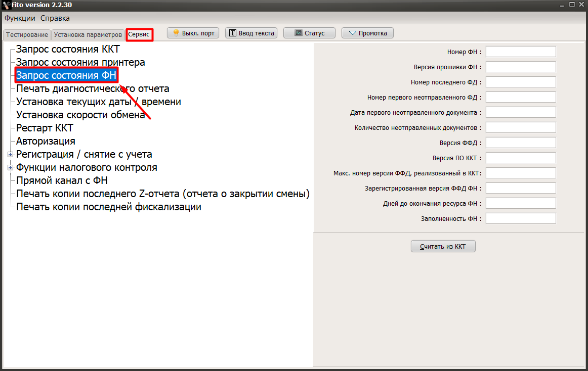
Task: Select the Сервис tab
Action: pyautogui.click(x=139, y=34)
